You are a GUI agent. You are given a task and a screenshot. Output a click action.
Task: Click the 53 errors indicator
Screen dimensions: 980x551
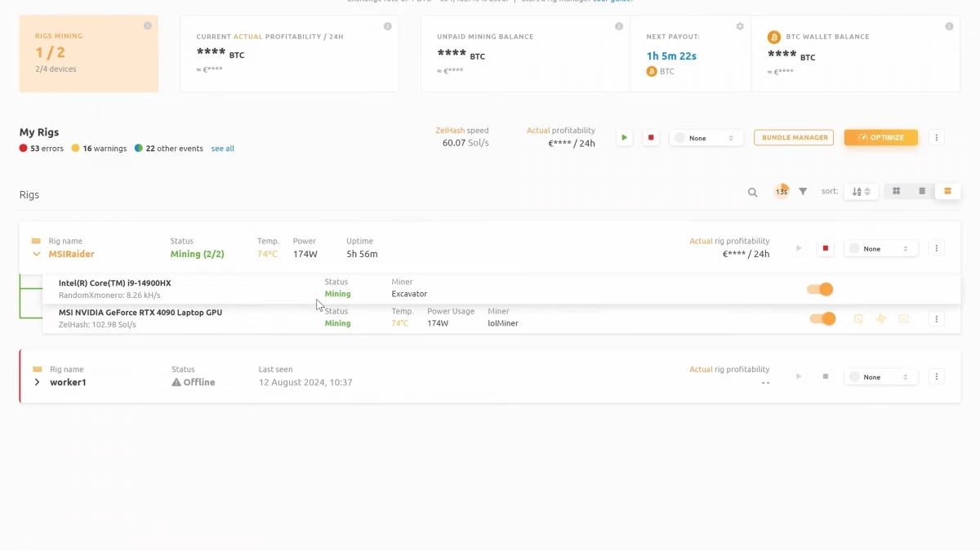pos(42,149)
